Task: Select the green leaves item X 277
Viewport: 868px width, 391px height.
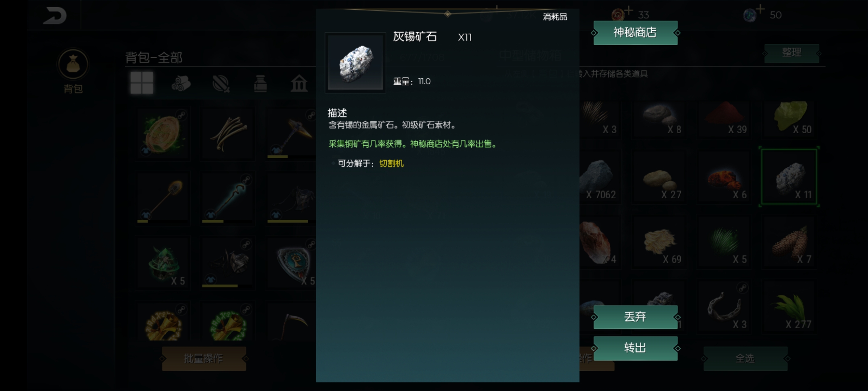Action: [x=789, y=307]
